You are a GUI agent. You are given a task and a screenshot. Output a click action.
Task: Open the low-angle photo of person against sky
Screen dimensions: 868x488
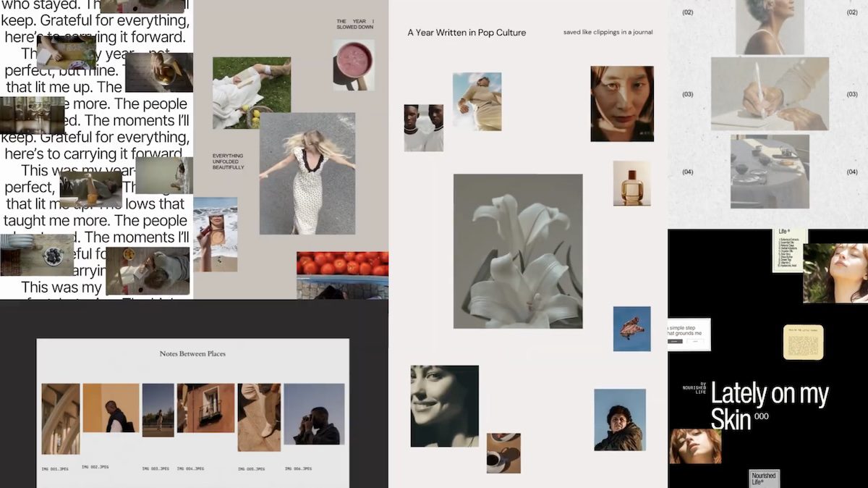(x=477, y=101)
